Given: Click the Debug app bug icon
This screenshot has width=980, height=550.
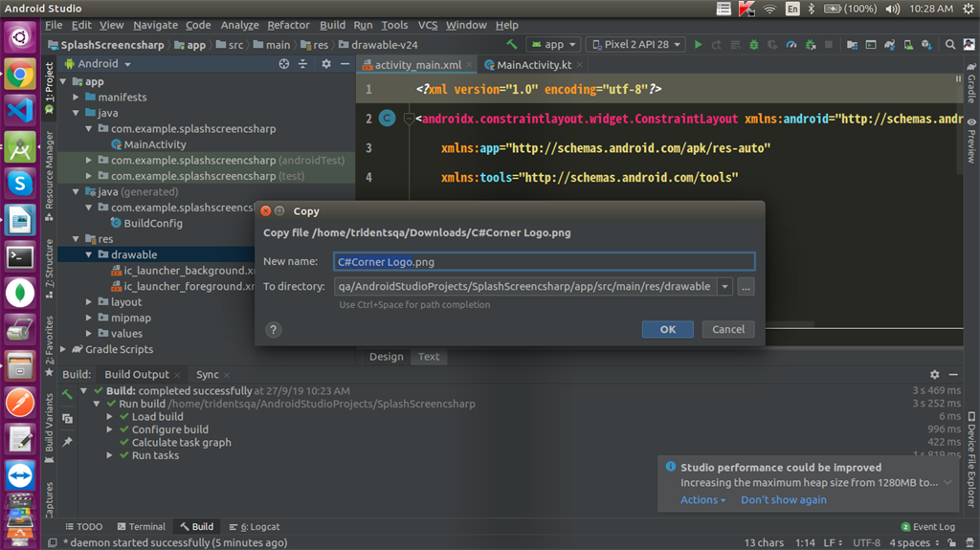Looking at the screenshot, I should 754,44.
